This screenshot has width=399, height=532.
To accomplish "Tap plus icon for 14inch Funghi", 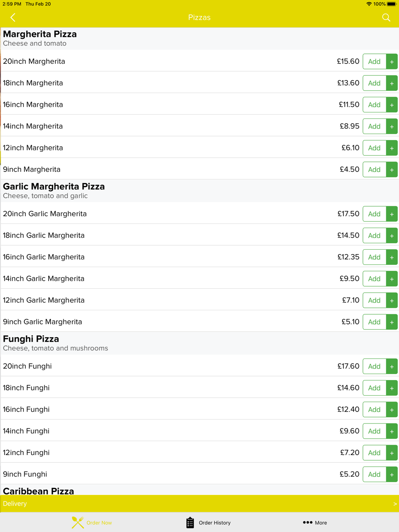I will click(x=392, y=431).
